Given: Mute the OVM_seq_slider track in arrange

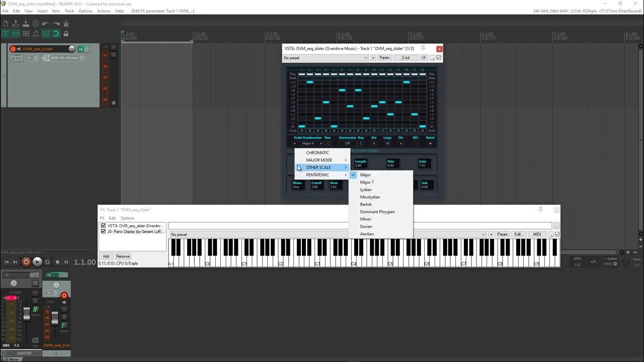Looking at the screenshot, I should 114,47.
